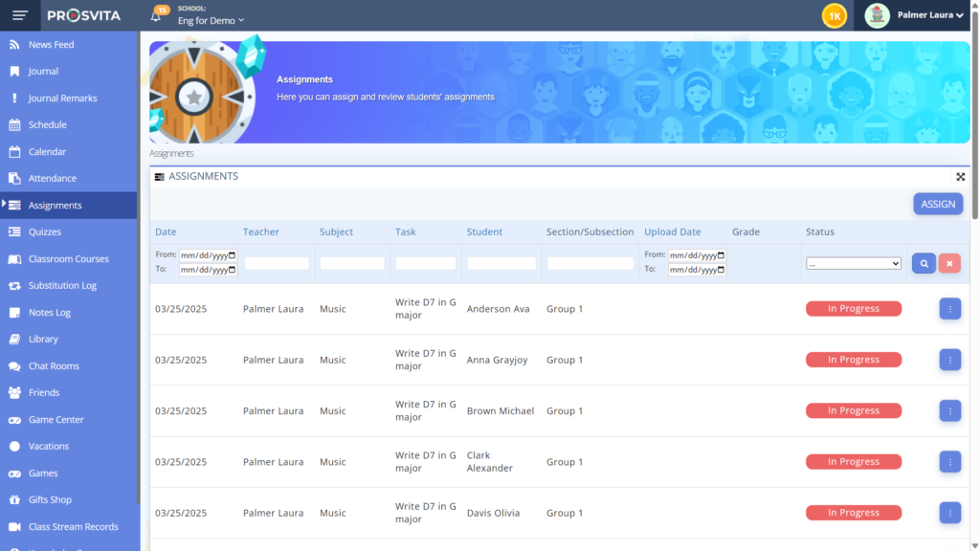Click the From date filter field

click(207, 254)
